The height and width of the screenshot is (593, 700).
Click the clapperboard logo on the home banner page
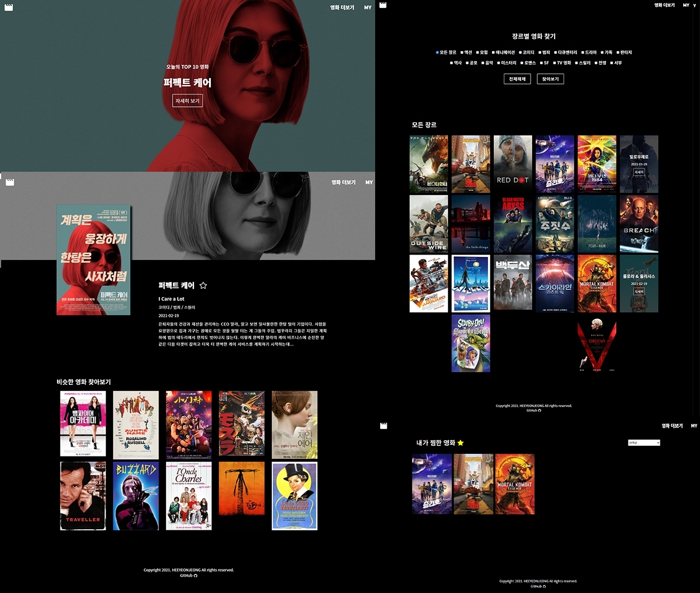8,7
